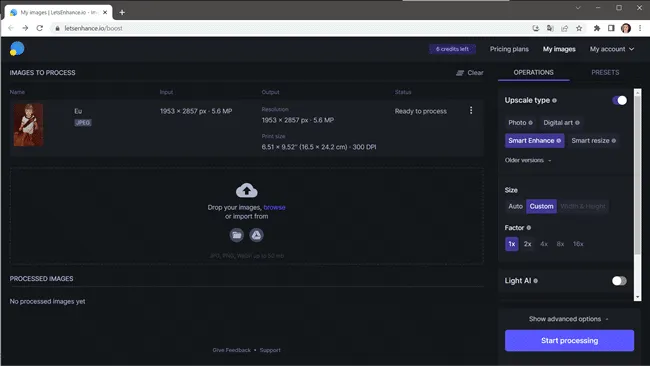Import images from computer folder icon

point(237,235)
